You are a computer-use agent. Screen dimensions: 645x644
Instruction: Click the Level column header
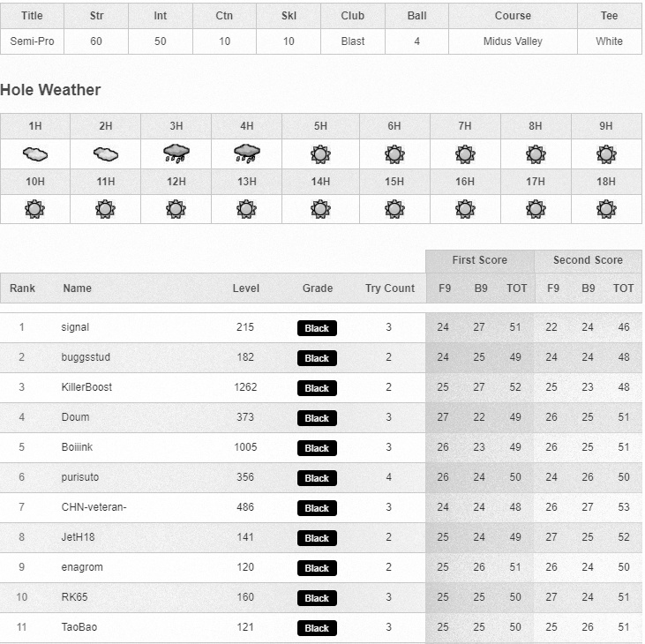click(x=246, y=288)
